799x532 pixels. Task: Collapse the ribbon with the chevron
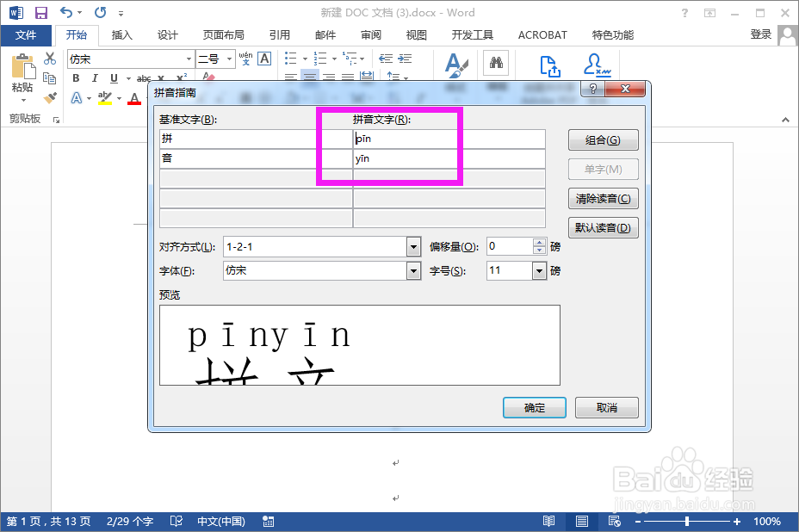click(x=785, y=120)
